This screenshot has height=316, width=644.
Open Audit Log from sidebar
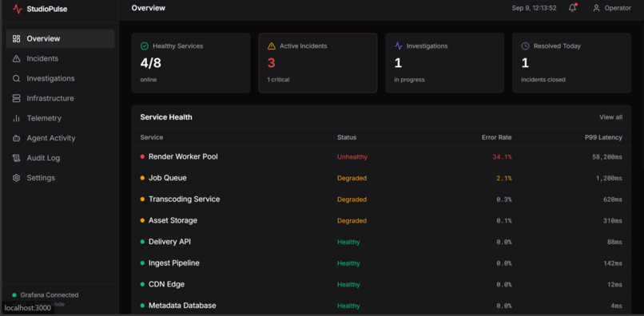[x=60, y=158]
